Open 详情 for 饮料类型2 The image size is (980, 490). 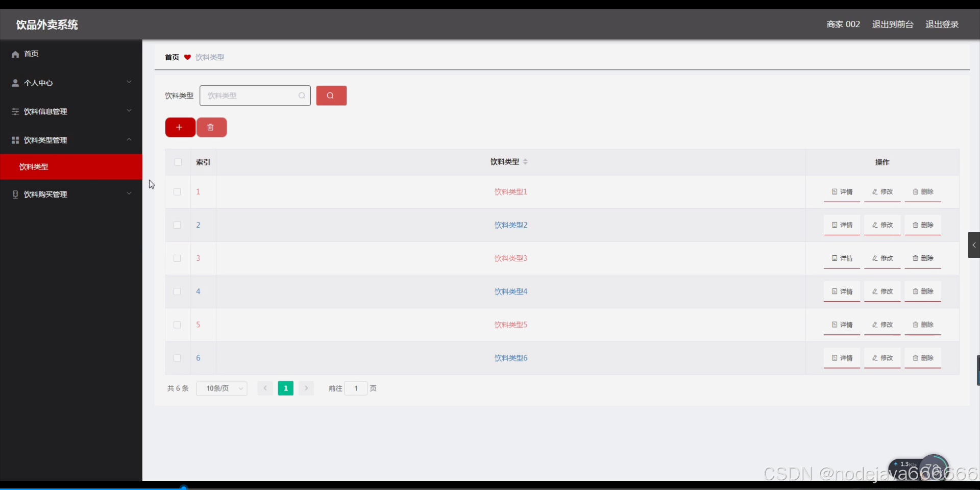coord(842,225)
